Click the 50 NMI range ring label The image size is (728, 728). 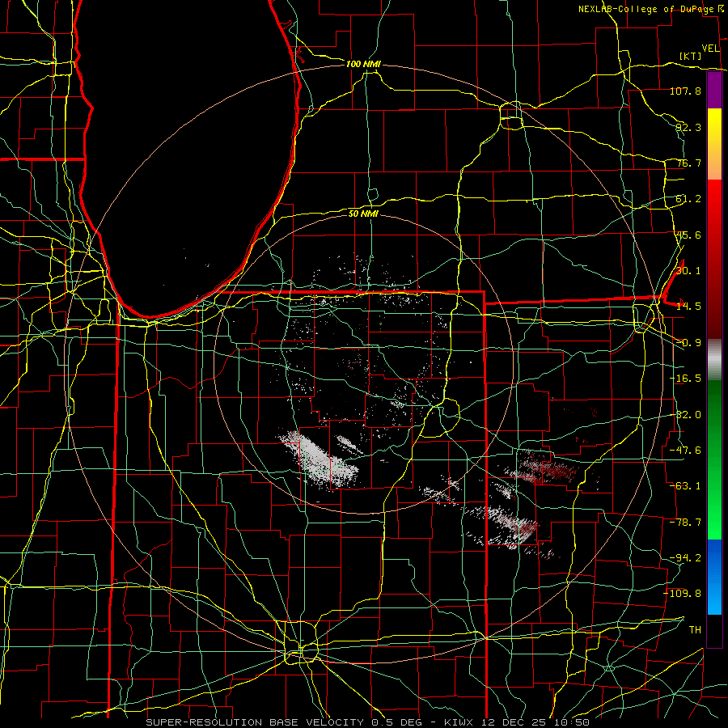363,214
